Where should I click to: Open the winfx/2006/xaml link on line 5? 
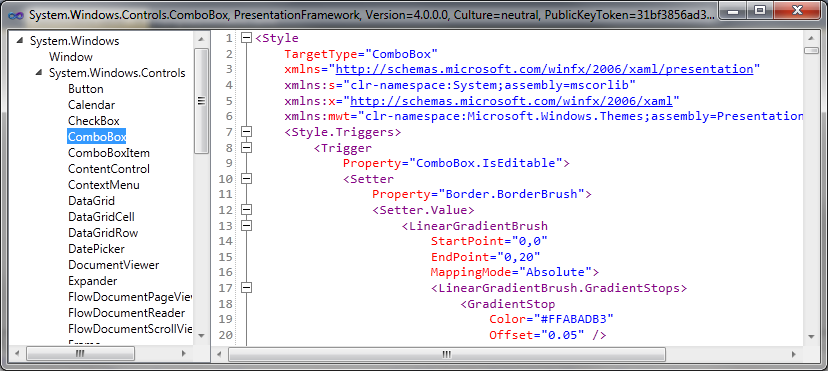point(511,101)
